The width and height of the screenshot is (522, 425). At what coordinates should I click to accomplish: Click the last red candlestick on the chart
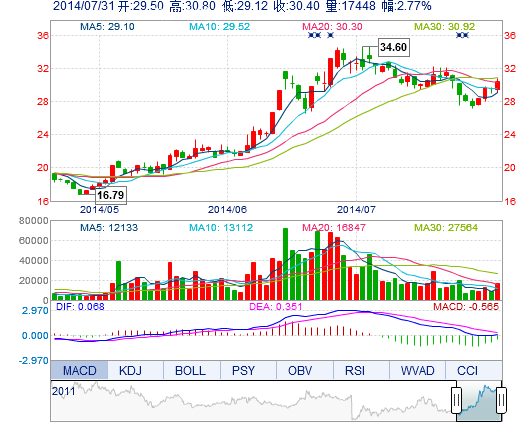point(498,85)
